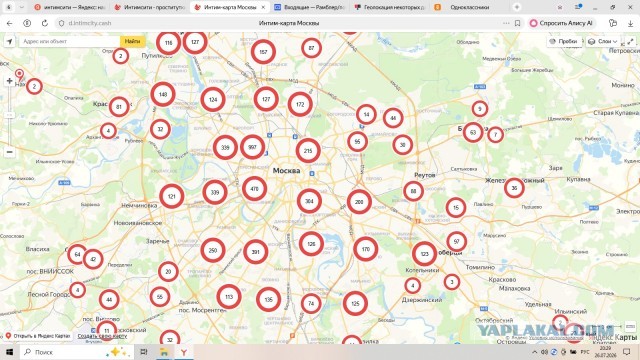This screenshot has height=360, width=640.
Task: Open the cluster marker labeled 74
Action: (x=311, y=303)
